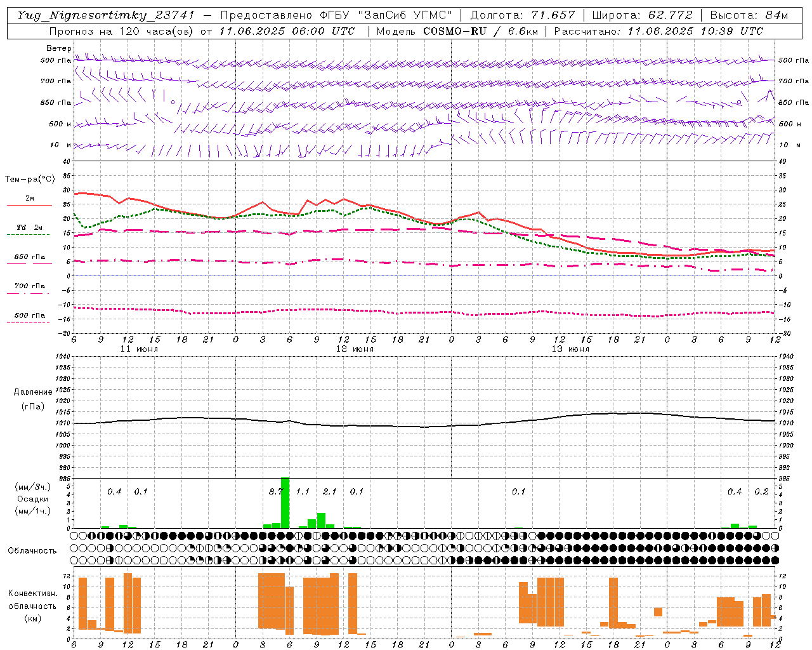Click the (мм/1ч.) precipitation unit label
Viewport: 812px width, 650px height.
33,511
